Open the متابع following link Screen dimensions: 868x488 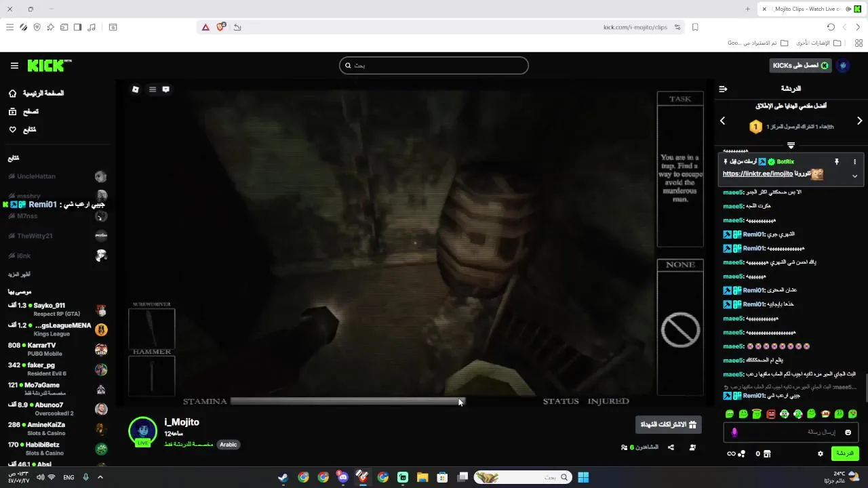[x=22, y=129]
